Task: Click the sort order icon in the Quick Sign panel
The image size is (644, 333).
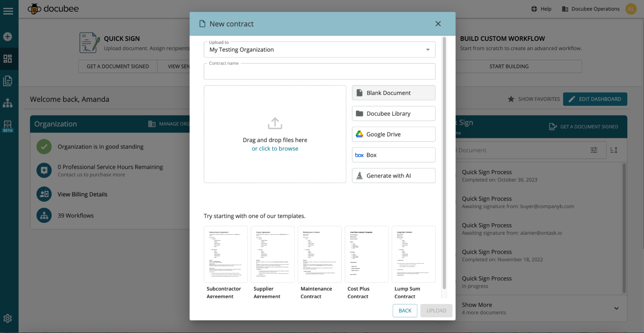Action: [614, 150]
